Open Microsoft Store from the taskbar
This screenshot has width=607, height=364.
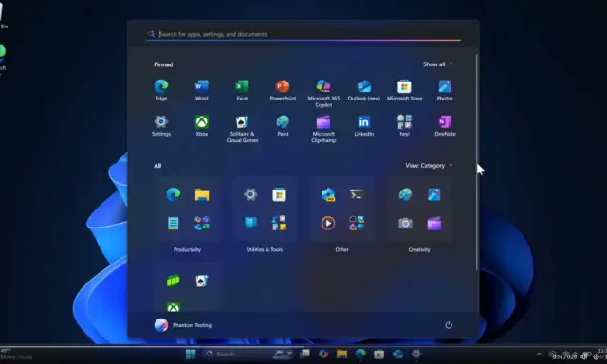pyautogui.click(x=379, y=354)
